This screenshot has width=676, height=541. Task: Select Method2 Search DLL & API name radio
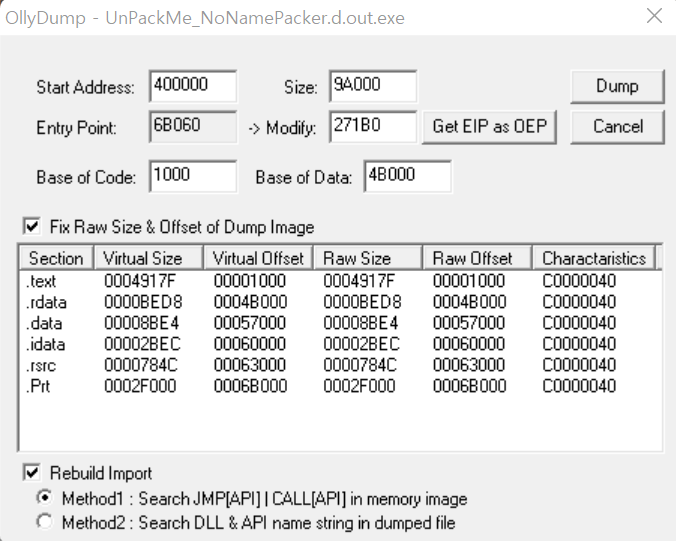click(x=45, y=522)
